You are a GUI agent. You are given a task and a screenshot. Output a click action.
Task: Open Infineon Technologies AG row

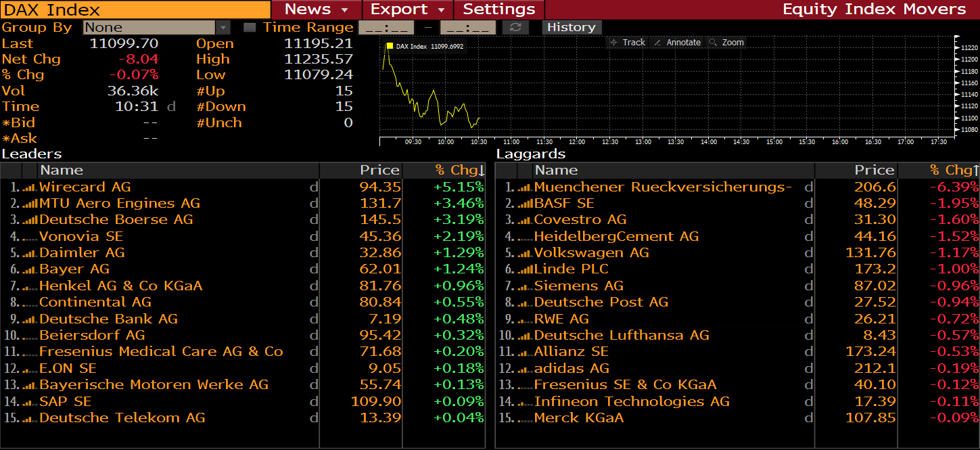coord(738,402)
